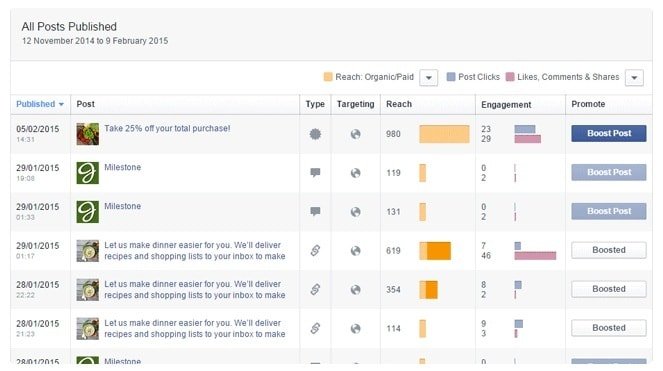
Task: Click status type icon for 19:08 Milestone post
Action: [x=315, y=173]
